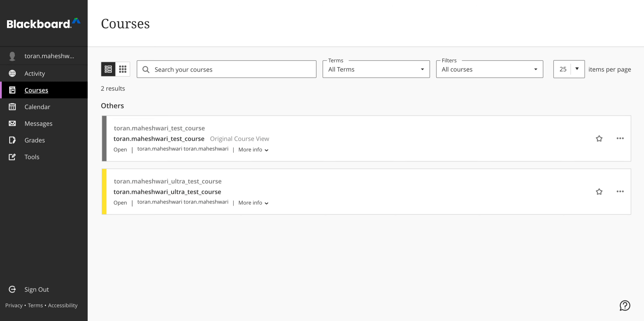This screenshot has width=644, height=321.
Task: Open options menu for toran.maheshwari_ultra_test_course
Action: pyautogui.click(x=620, y=192)
